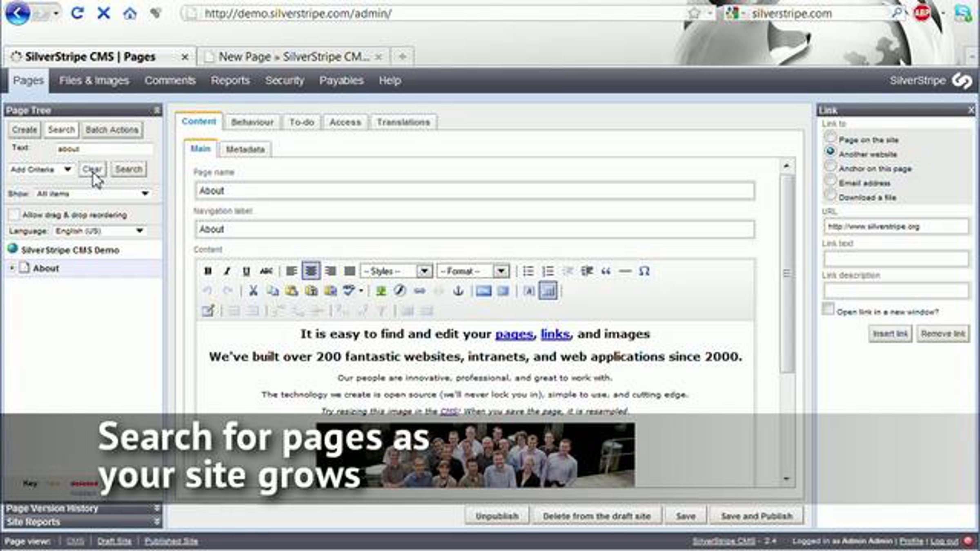Open the Comments section in the top menu

(x=170, y=80)
